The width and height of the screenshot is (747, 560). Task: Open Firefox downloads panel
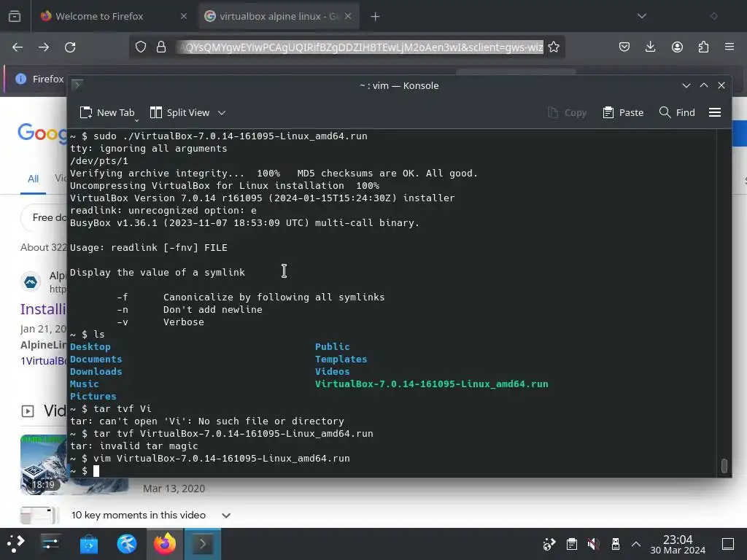tap(650, 47)
